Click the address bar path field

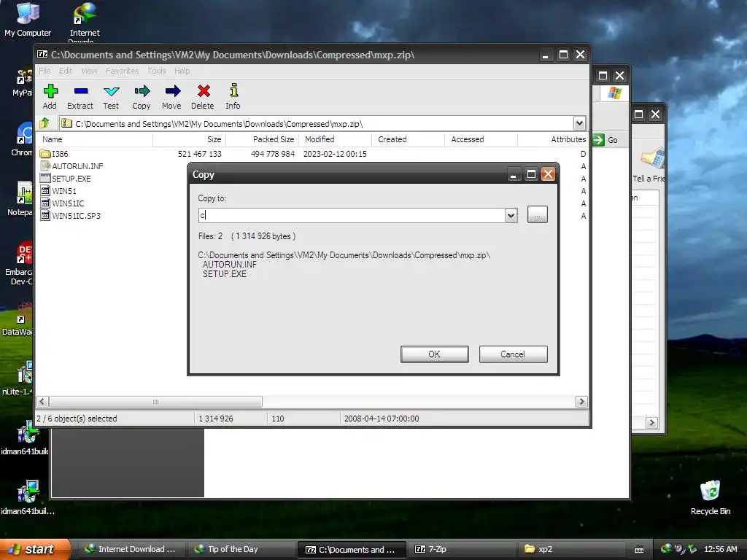tap(317, 123)
